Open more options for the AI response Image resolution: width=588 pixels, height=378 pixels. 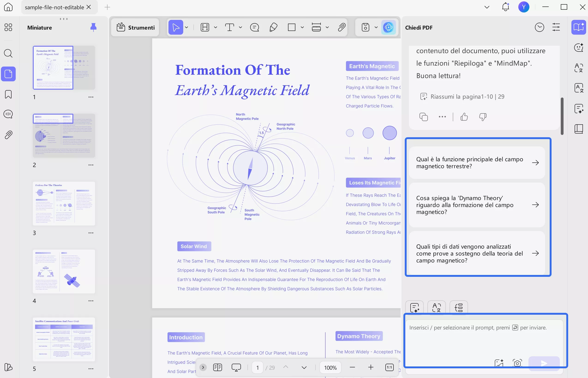click(x=442, y=117)
